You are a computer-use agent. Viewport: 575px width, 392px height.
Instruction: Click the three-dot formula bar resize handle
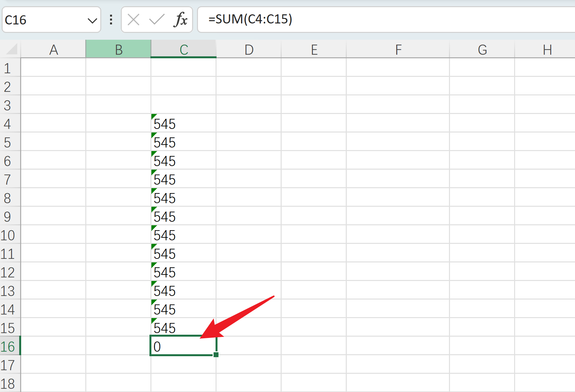point(111,20)
